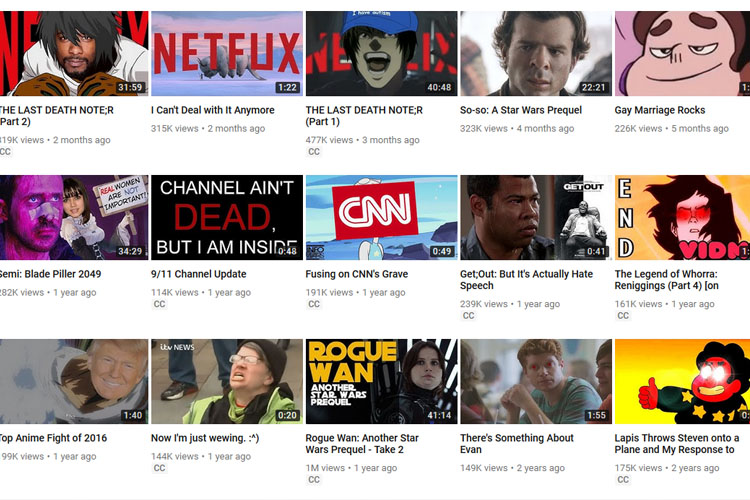This screenshot has height=500, width=750.
Task: Click the CC badge under 'THE LAST DEATH NOTE;R (Part 1)'
Action: pos(314,152)
